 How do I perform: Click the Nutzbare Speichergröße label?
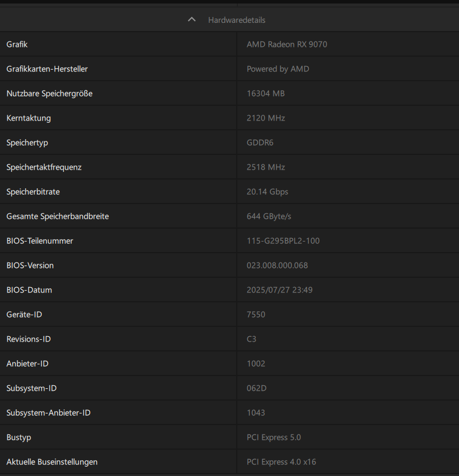50,94
